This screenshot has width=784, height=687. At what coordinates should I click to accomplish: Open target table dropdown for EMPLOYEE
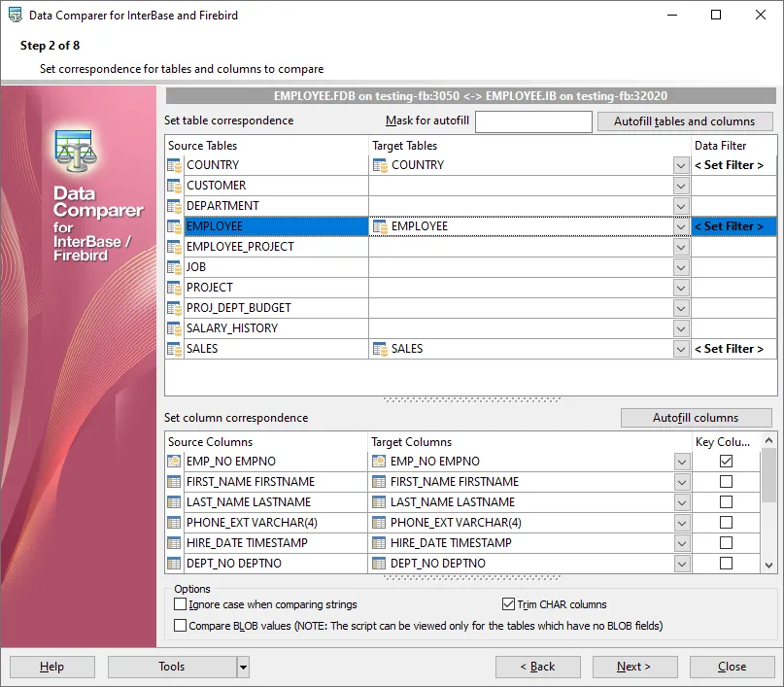(681, 226)
